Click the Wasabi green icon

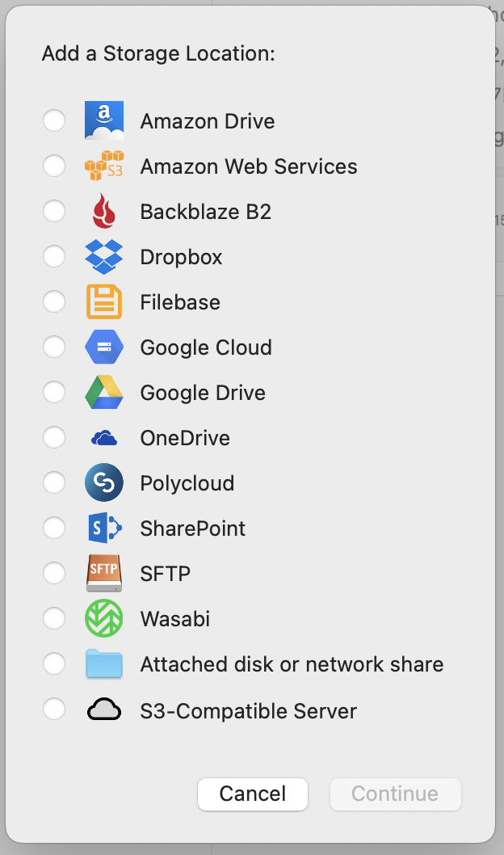[x=104, y=619]
